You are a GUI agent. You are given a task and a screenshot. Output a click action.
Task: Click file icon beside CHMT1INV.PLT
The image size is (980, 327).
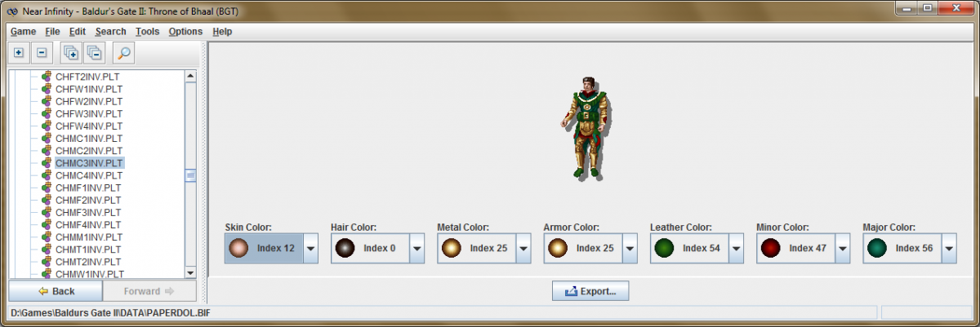(x=47, y=250)
